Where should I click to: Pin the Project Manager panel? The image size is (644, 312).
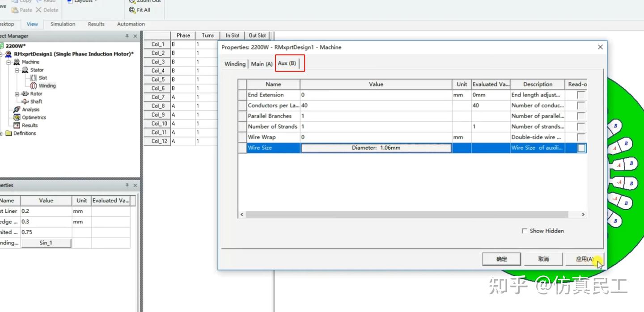(x=127, y=36)
